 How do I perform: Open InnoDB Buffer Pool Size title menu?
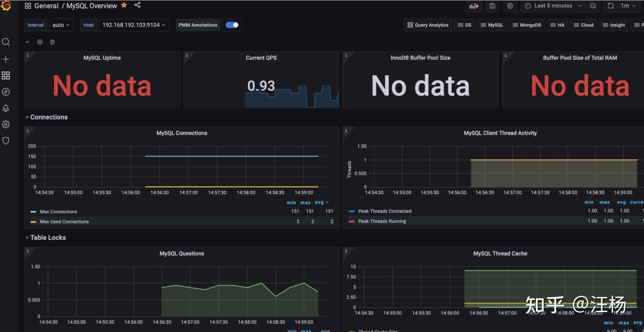[420, 58]
